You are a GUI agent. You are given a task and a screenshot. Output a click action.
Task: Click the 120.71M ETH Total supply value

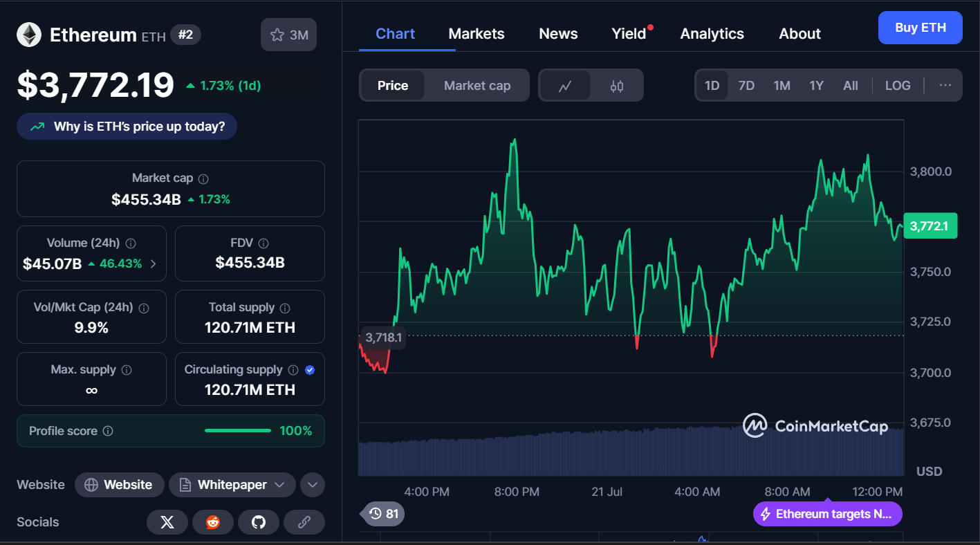coord(250,328)
